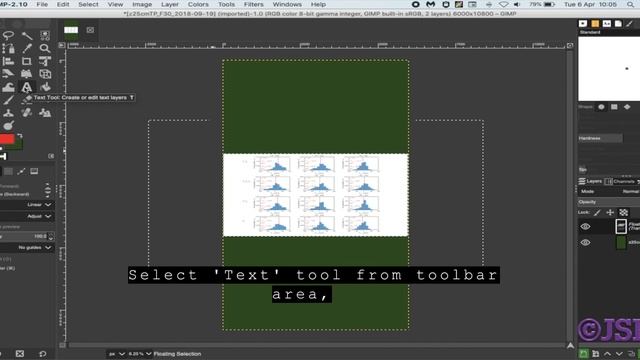Open the brushes tab in the dock
640x360 pixels.
coord(583,23)
